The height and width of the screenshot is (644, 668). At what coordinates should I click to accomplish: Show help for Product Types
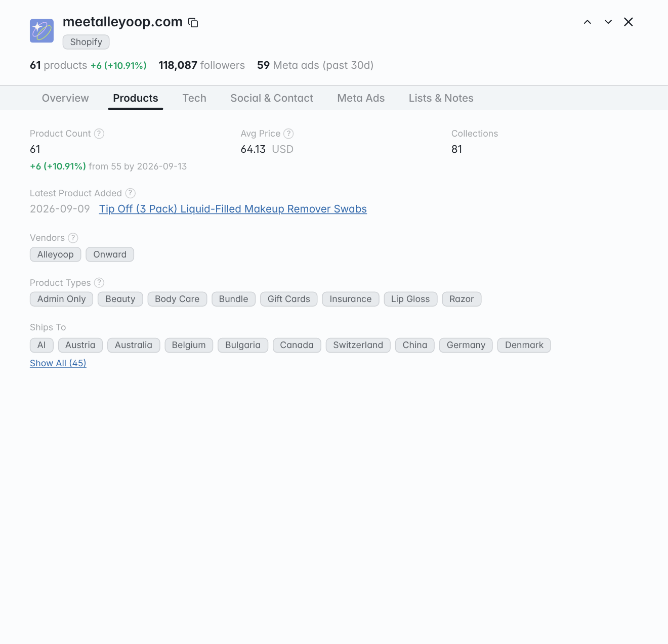click(x=99, y=283)
